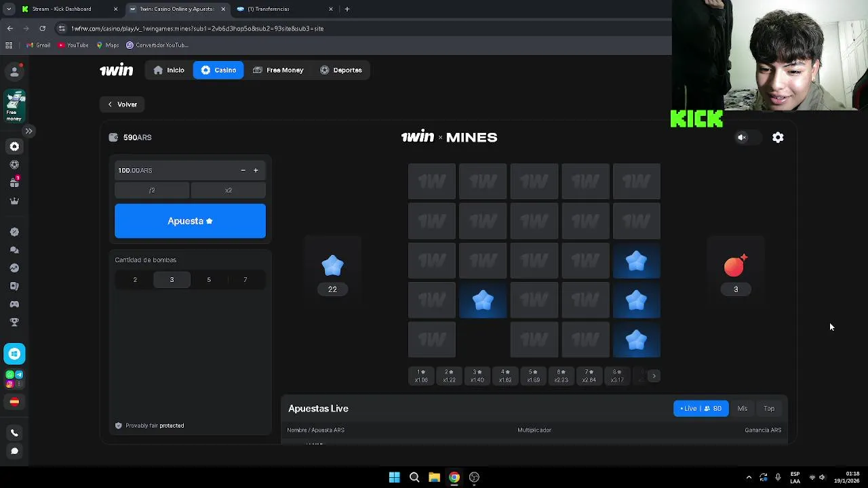Click the Provably fair protected link

[x=150, y=426]
